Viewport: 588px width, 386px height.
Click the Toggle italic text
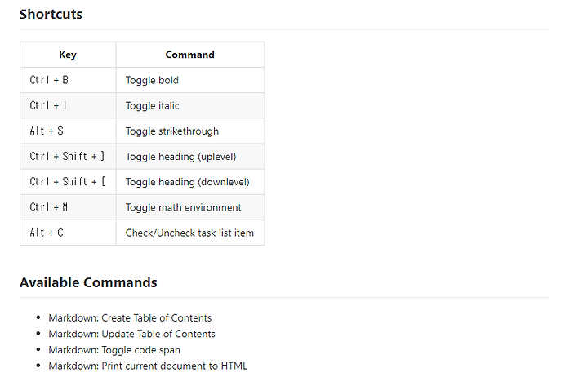(x=152, y=106)
